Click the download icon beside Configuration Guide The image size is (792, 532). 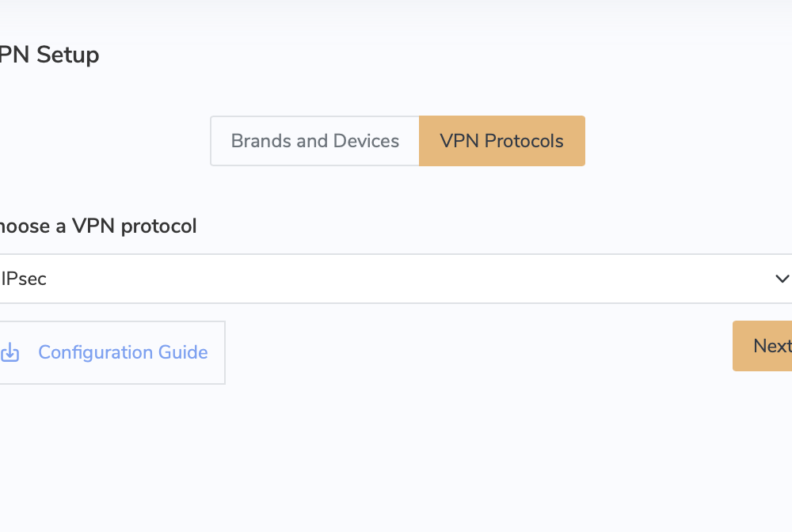tap(10, 351)
